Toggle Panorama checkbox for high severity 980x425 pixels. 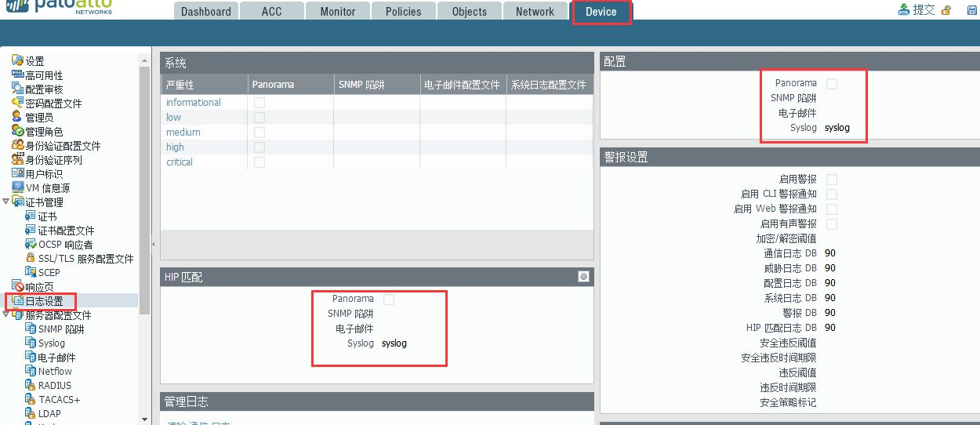259,147
